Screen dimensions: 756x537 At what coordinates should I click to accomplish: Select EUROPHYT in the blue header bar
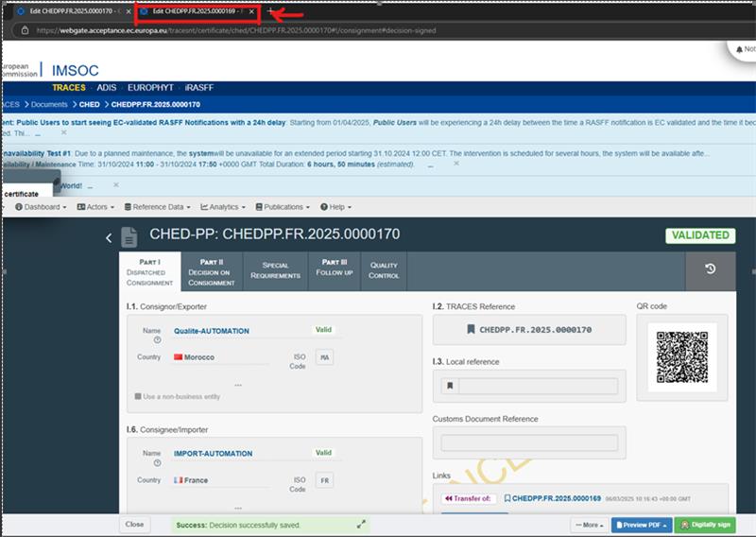150,87
